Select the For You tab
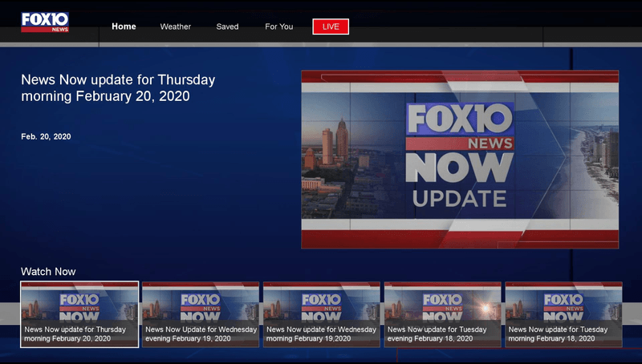 (278, 26)
